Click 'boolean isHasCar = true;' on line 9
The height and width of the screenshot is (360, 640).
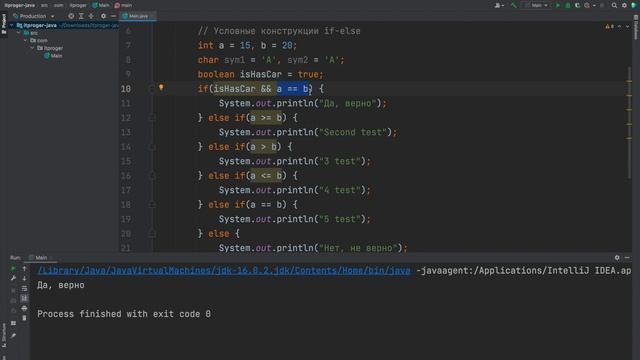[260, 74]
